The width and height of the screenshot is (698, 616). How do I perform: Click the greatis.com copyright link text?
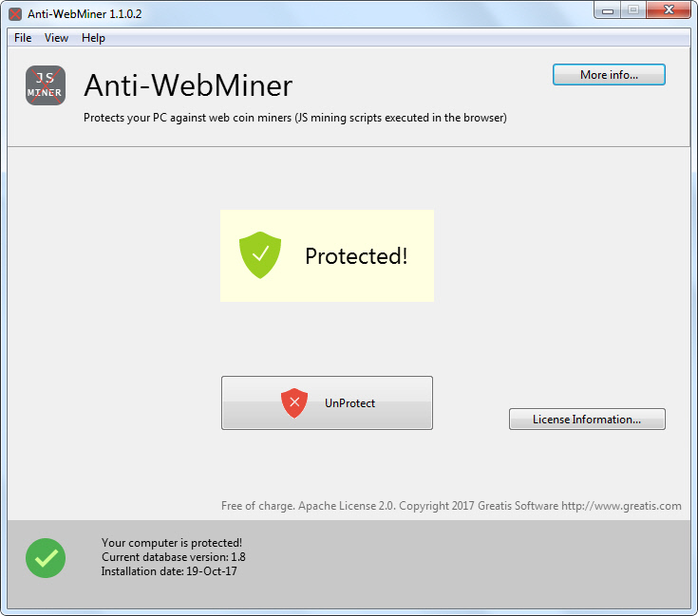(451, 506)
